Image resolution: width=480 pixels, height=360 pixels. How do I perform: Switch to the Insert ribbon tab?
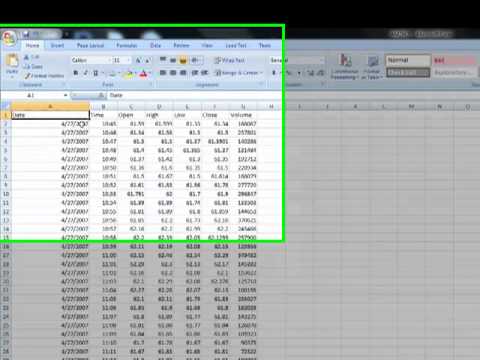tap(57, 45)
